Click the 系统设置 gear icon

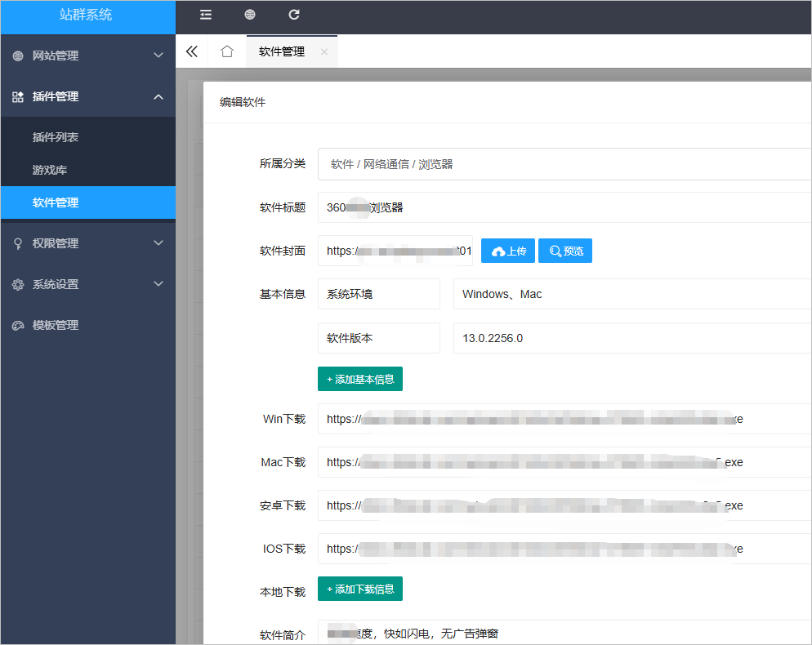pyautogui.click(x=18, y=284)
